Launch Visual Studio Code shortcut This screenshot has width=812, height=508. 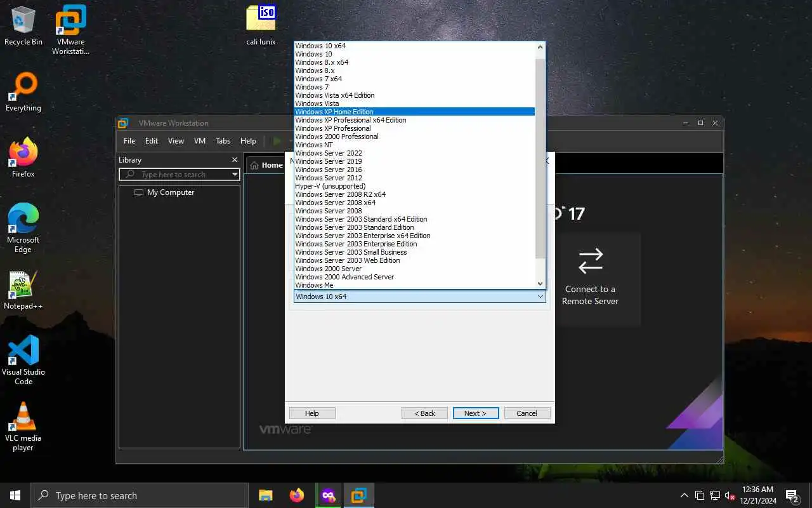point(23,360)
